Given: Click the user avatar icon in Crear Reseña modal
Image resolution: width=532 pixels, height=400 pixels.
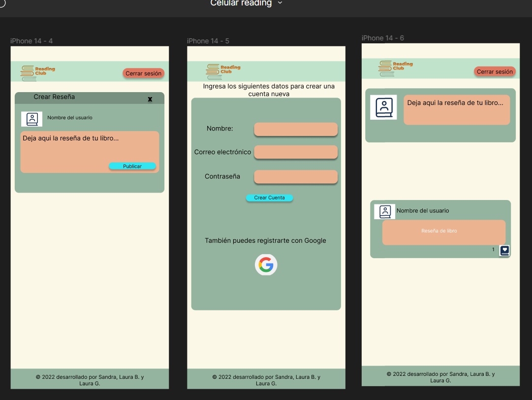Looking at the screenshot, I should [x=31, y=119].
